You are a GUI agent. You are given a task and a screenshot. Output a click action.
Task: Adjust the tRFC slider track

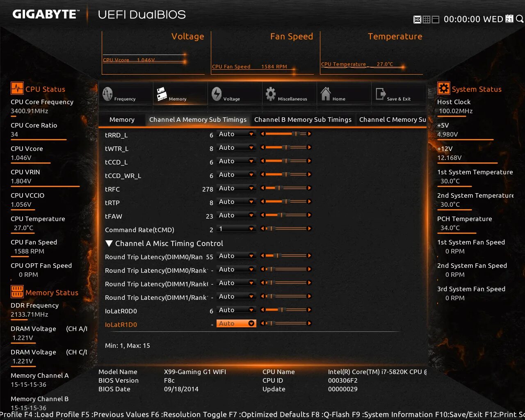[286, 188]
